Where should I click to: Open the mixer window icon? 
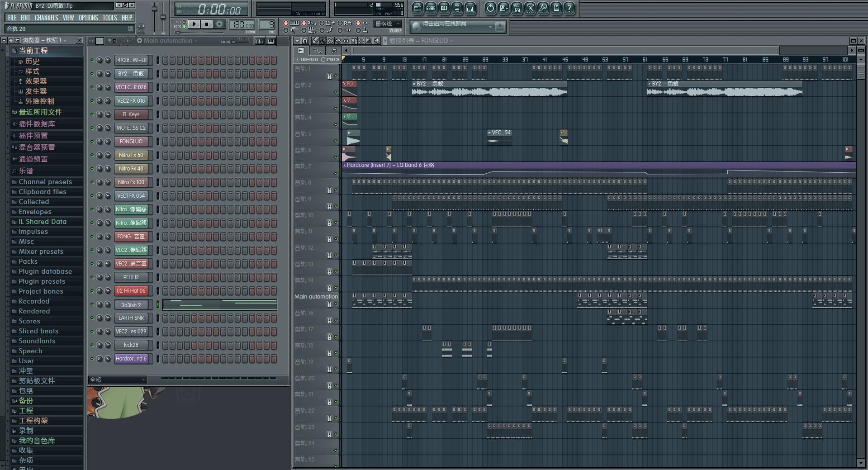point(470,8)
